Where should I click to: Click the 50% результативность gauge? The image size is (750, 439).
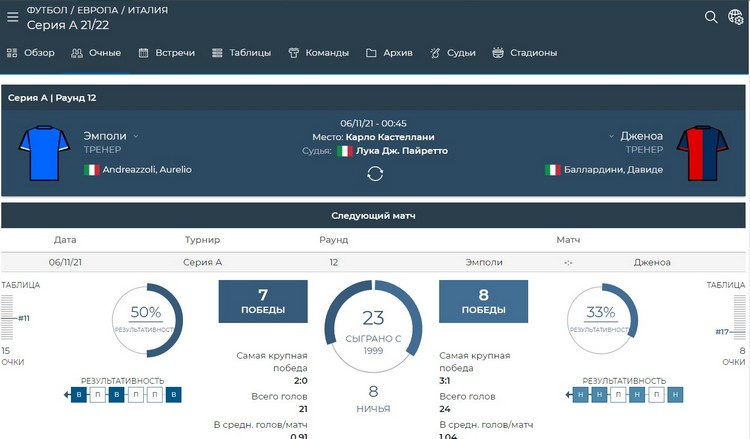pos(147,320)
